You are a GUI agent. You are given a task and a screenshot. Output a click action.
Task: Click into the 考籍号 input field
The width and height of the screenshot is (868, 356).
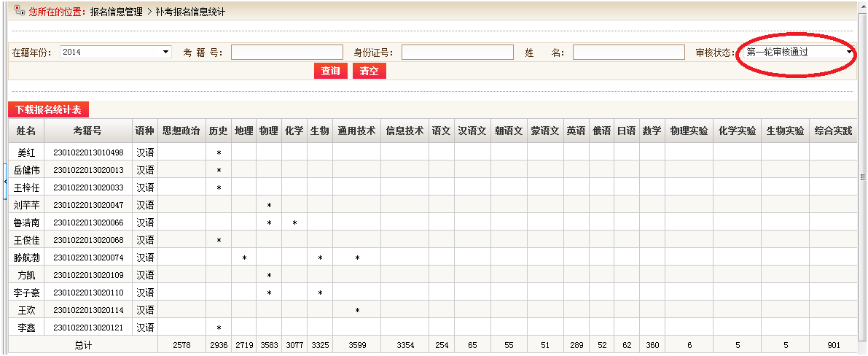[286, 53]
